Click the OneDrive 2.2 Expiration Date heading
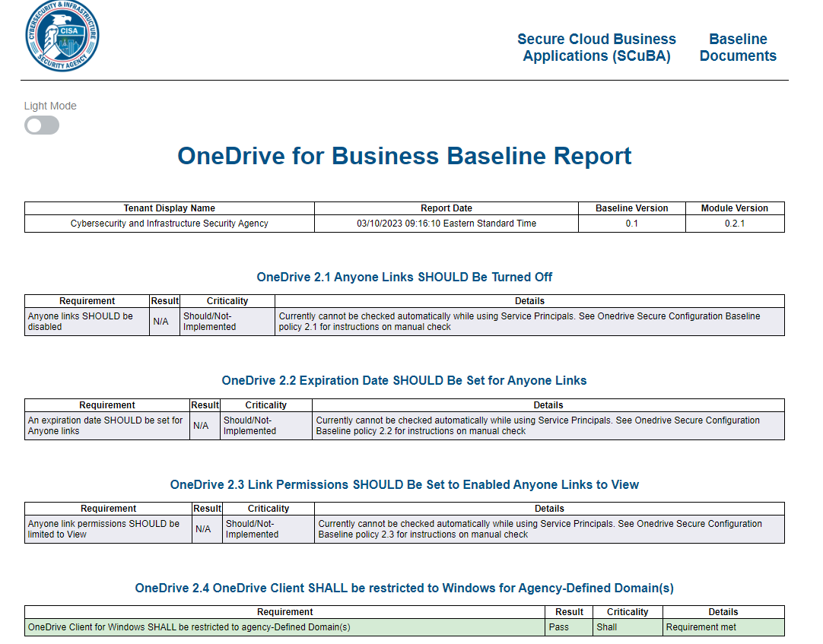Viewport: 823px width, 644px height. [406, 380]
